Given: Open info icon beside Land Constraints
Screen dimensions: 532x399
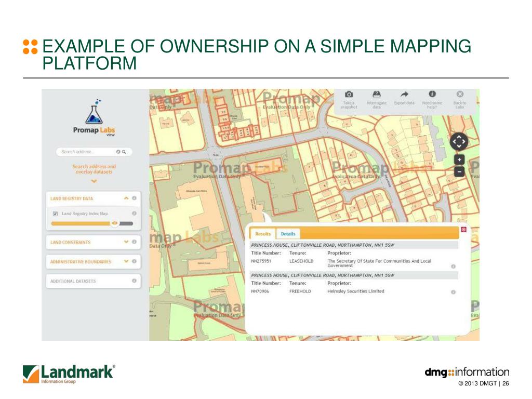Looking at the screenshot, I should click(x=135, y=242).
